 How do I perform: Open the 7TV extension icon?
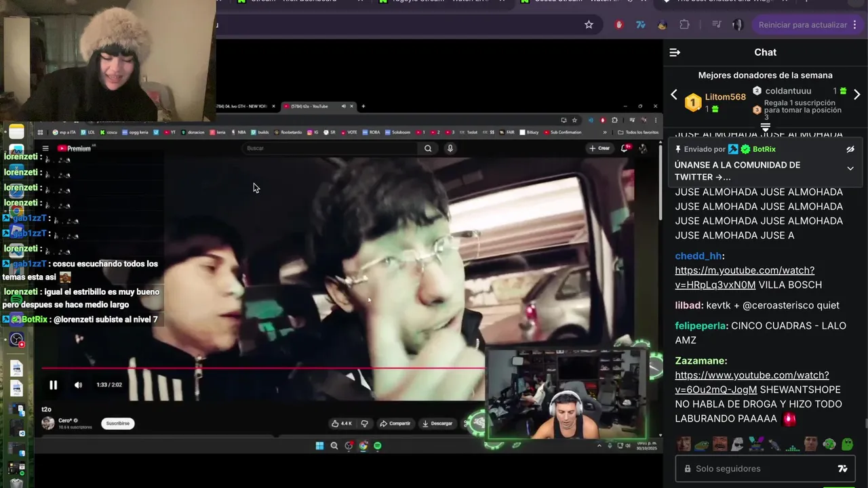pos(640,24)
